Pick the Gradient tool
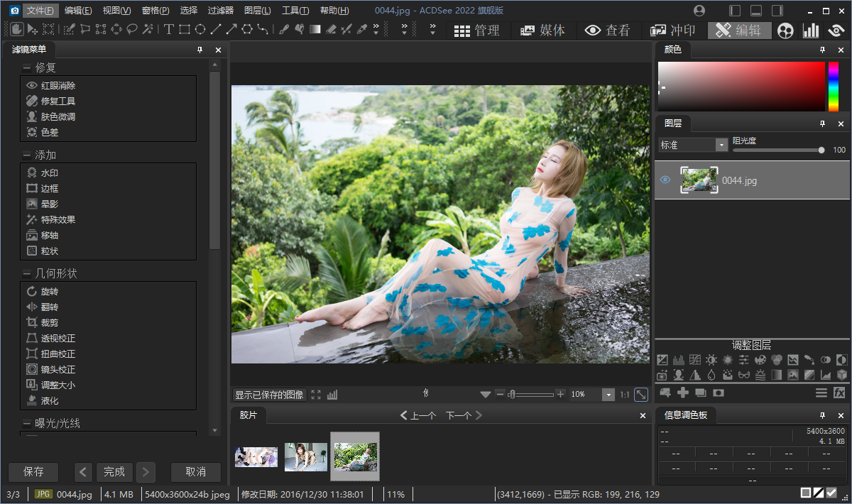Viewport: 852px width, 504px height. click(315, 29)
